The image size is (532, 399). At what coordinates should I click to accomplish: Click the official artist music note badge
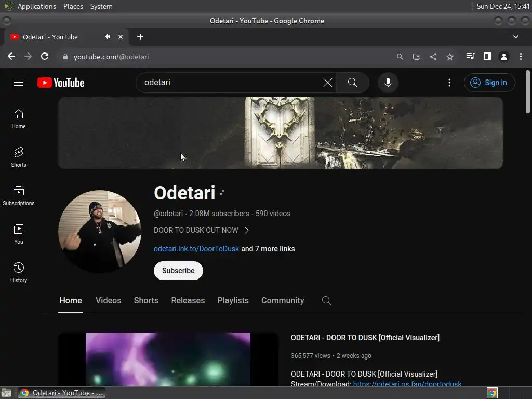pyautogui.click(x=221, y=193)
